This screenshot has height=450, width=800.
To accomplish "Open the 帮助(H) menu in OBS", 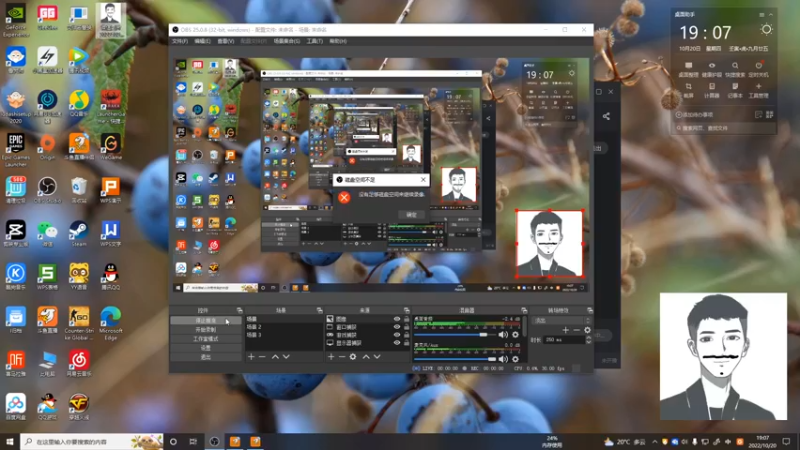I will click(338, 41).
